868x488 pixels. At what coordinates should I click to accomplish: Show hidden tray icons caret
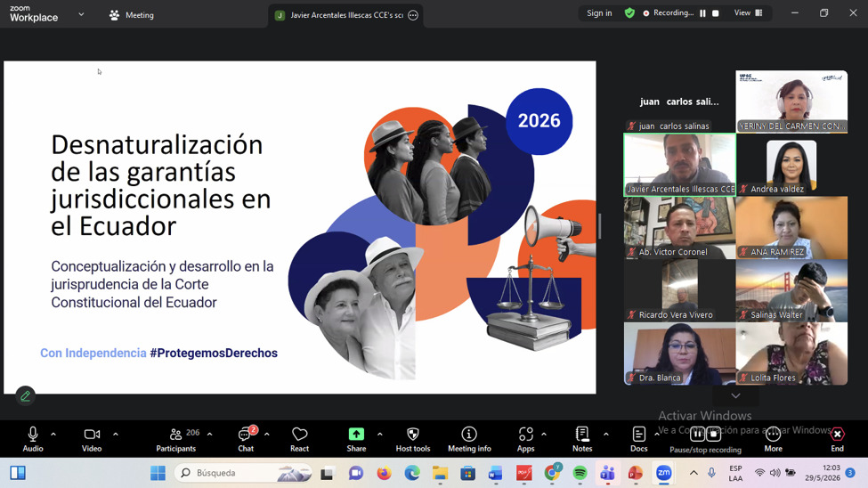[694, 473]
